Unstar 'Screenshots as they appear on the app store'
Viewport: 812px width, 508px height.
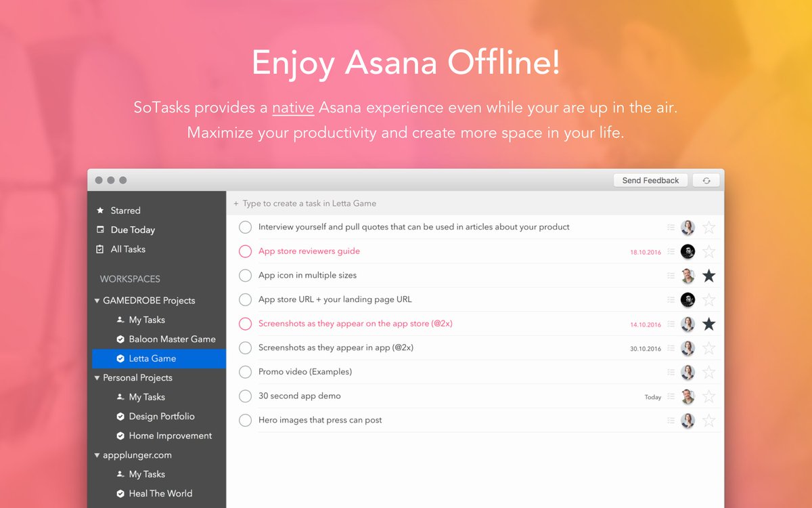(708, 324)
